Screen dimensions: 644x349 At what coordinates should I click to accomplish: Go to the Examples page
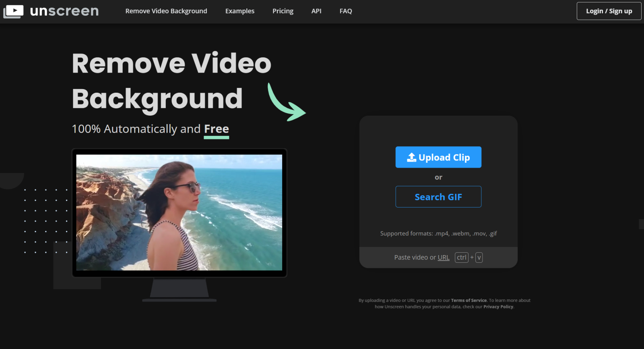pyautogui.click(x=240, y=11)
